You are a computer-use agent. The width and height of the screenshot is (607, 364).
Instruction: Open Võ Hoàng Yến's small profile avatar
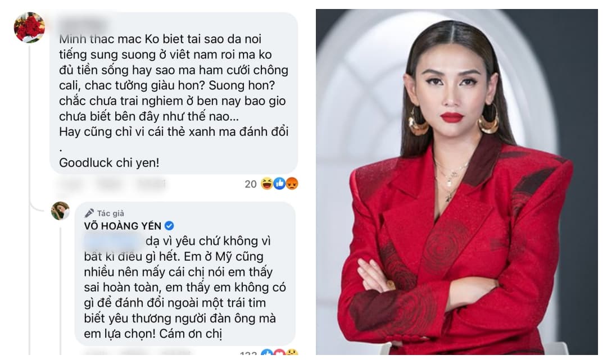60,211
